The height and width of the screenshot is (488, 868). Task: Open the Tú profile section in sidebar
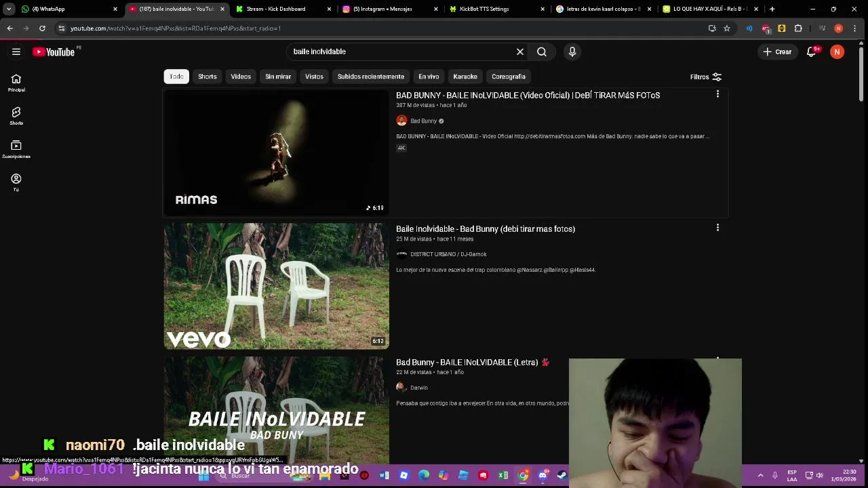[16, 182]
